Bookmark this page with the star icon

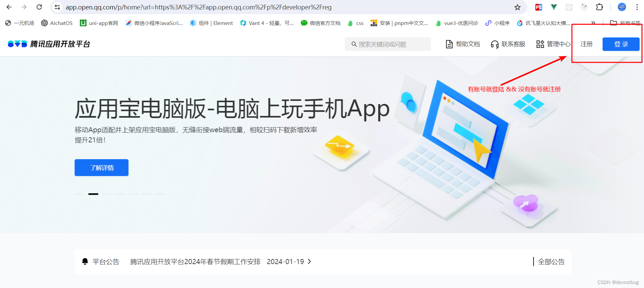517,7
